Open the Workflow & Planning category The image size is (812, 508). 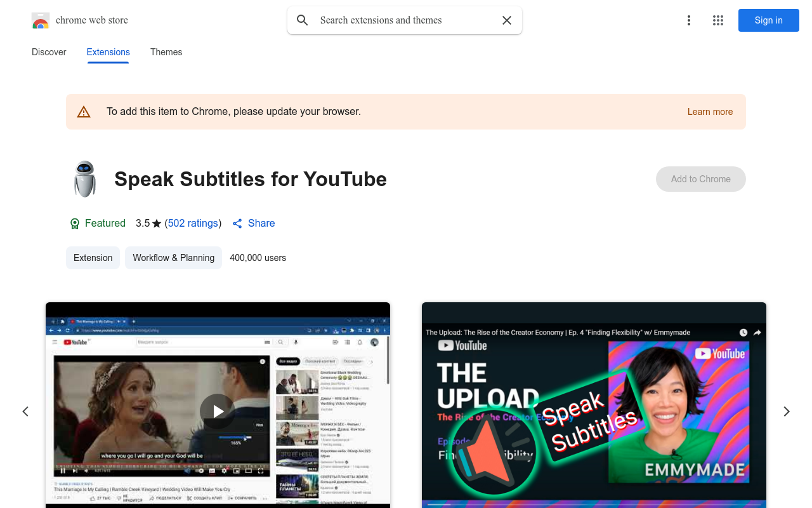pos(173,258)
